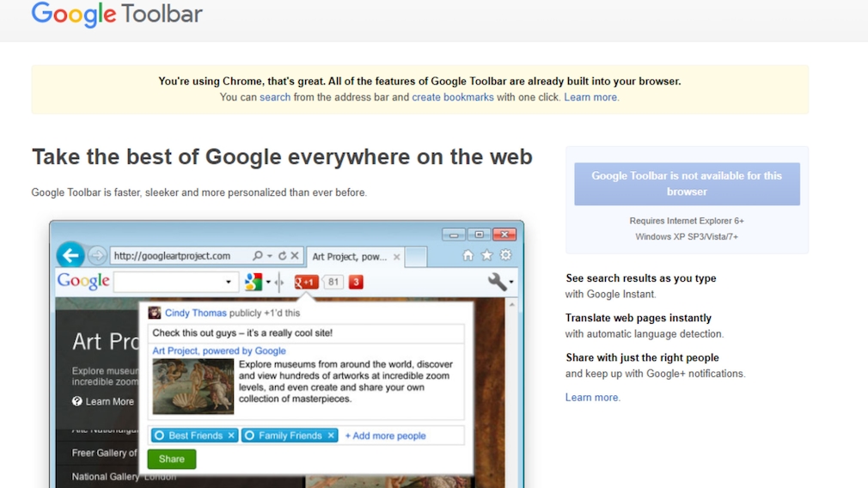Open a new blank tab
Image resolution: width=868 pixels, height=488 pixels.
pyautogui.click(x=416, y=257)
